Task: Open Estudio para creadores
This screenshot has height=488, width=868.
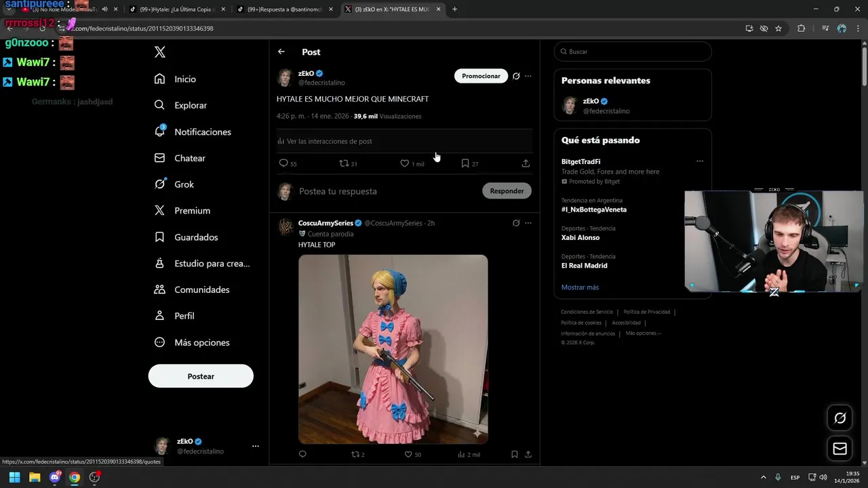Action: click(202, 263)
